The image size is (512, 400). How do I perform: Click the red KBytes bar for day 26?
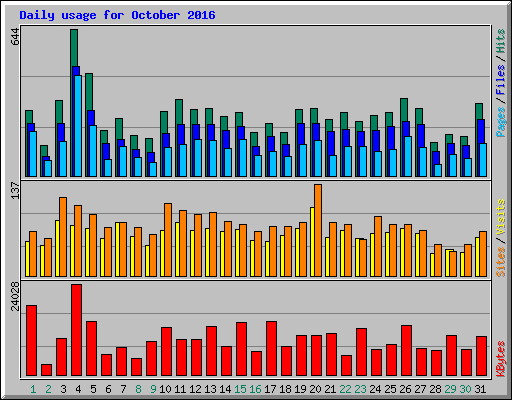(x=406, y=351)
